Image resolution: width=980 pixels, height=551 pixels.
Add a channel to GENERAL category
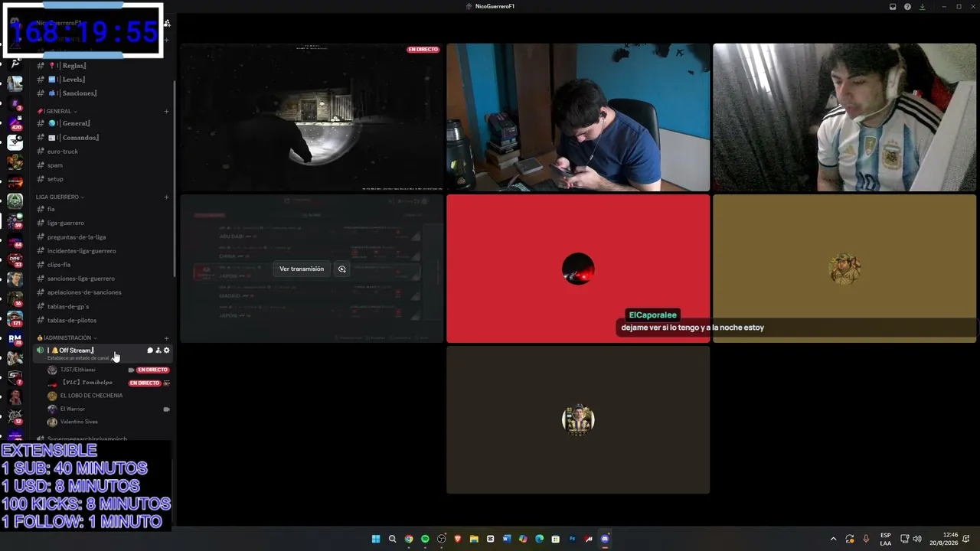tap(166, 111)
